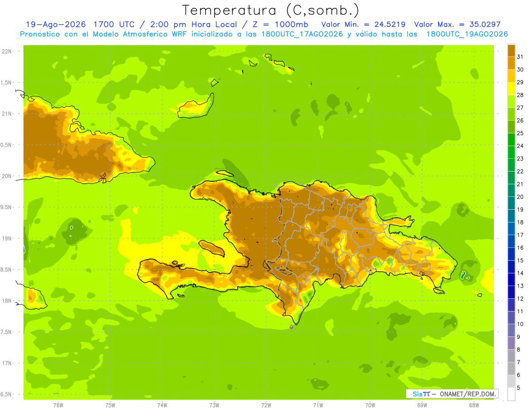The image size is (532, 411).
Task: Click the 74W longitude axis label
Action: point(162,405)
